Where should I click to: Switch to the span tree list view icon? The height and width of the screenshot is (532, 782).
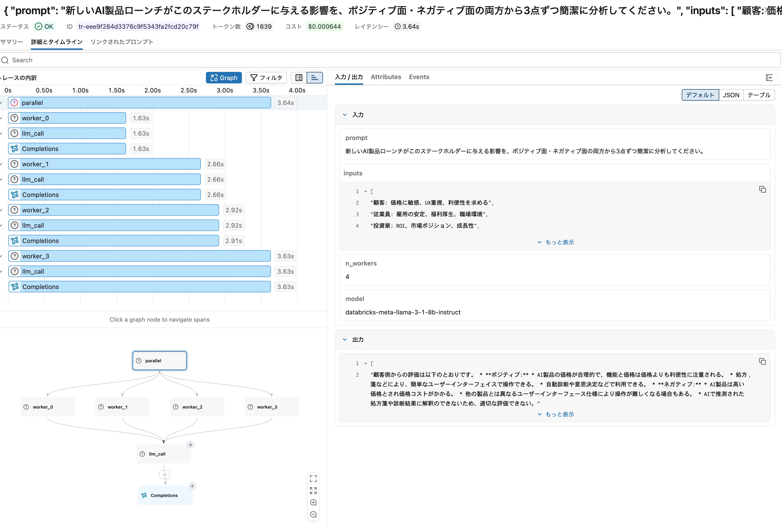click(299, 78)
